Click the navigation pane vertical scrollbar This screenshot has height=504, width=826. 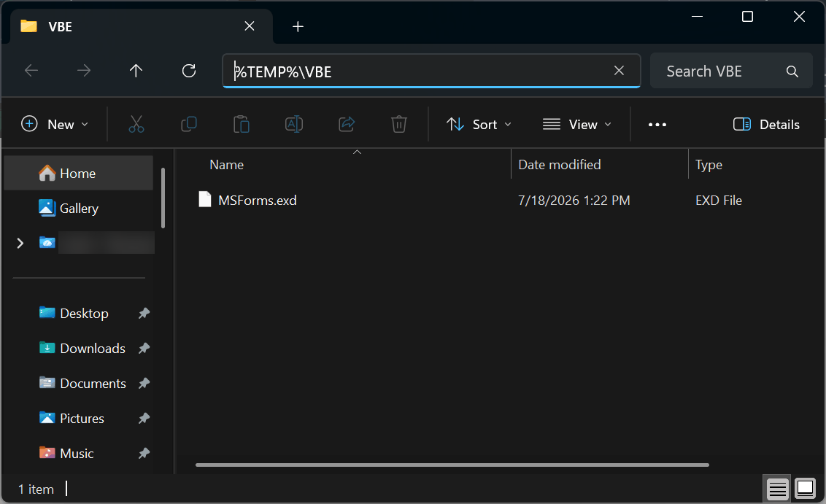pyautogui.click(x=163, y=198)
